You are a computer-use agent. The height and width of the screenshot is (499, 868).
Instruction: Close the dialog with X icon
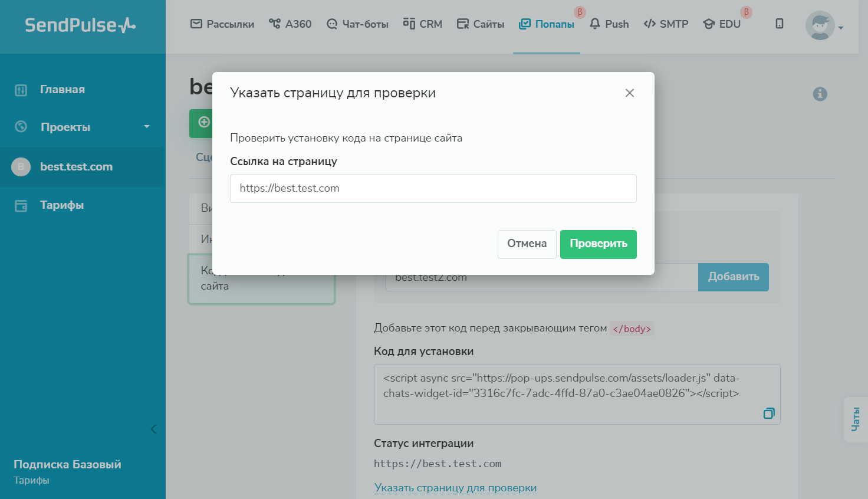coord(630,93)
